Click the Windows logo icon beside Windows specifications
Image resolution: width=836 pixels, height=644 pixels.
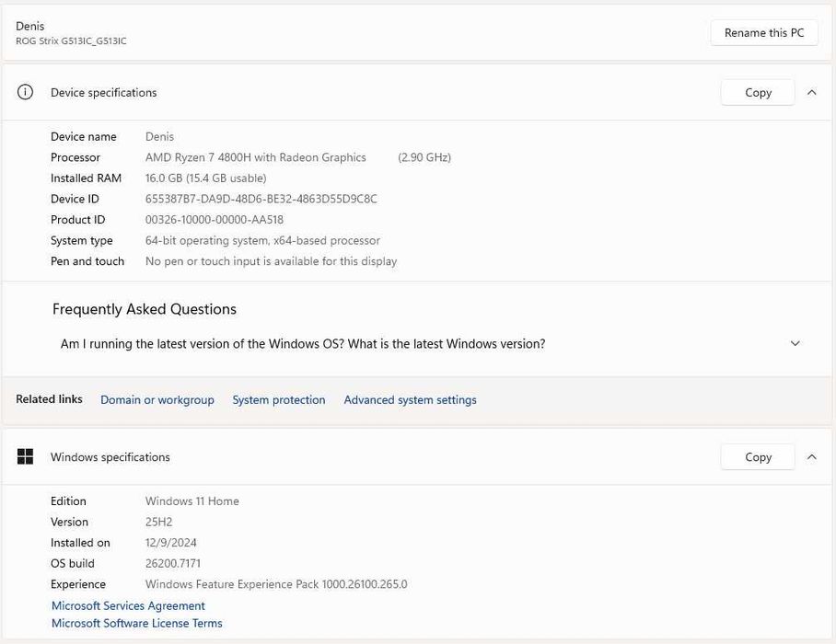coord(25,456)
